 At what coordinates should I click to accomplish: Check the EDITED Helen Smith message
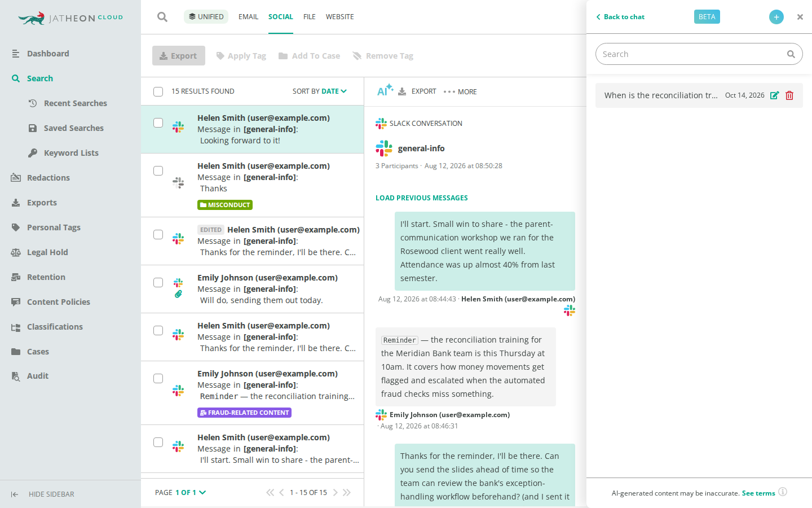tap(158, 235)
